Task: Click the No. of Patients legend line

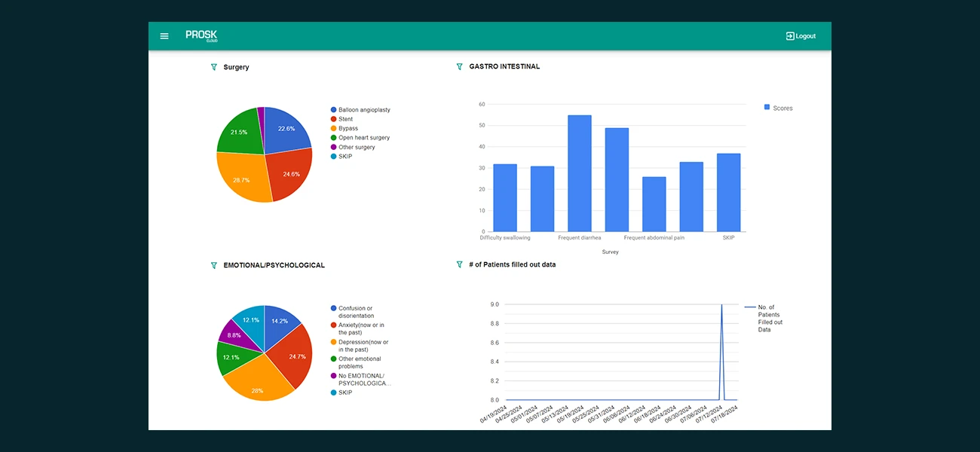Action: pyautogui.click(x=750, y=307)
